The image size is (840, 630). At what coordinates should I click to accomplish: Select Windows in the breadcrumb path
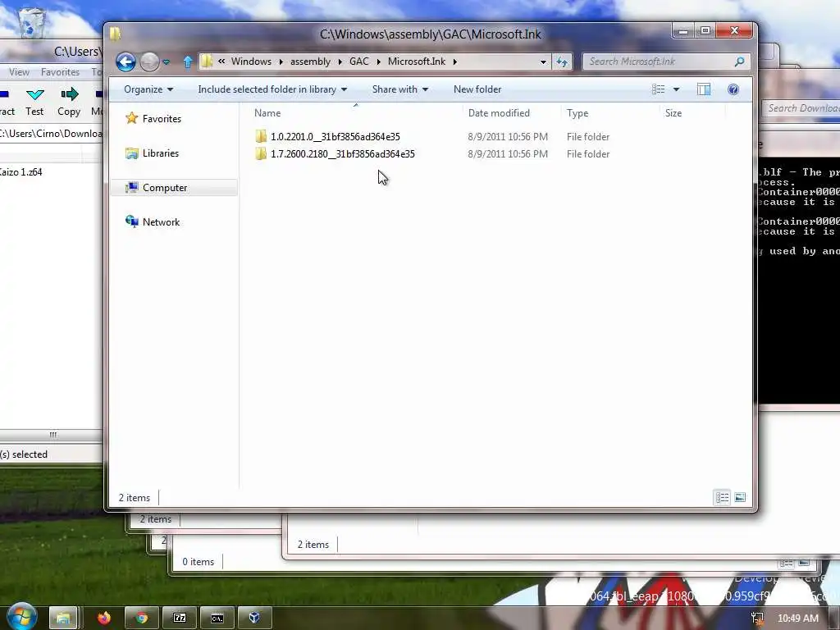point(251,61)
